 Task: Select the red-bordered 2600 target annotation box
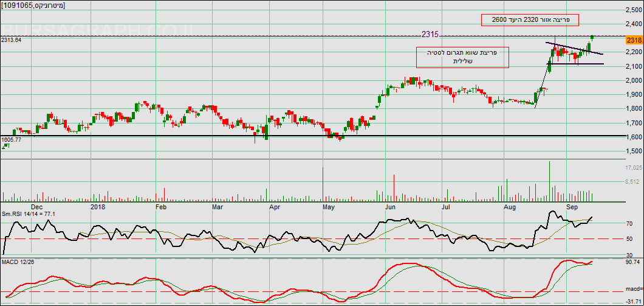[528, 19]
